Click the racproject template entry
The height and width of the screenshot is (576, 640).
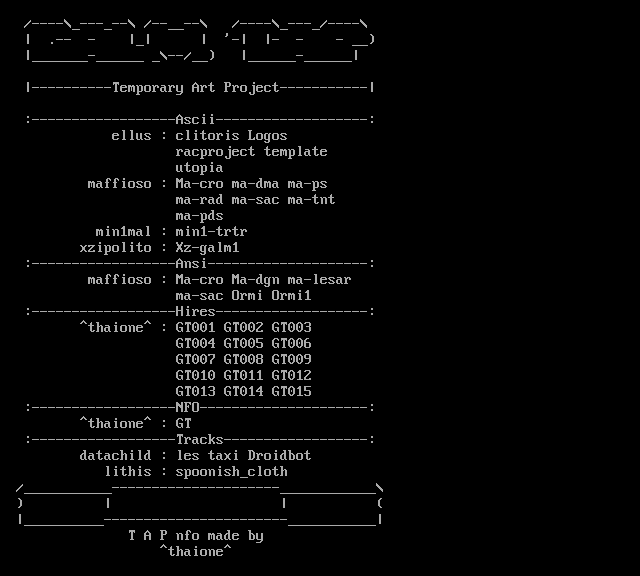pyautogui.click(x=251, y=152)
